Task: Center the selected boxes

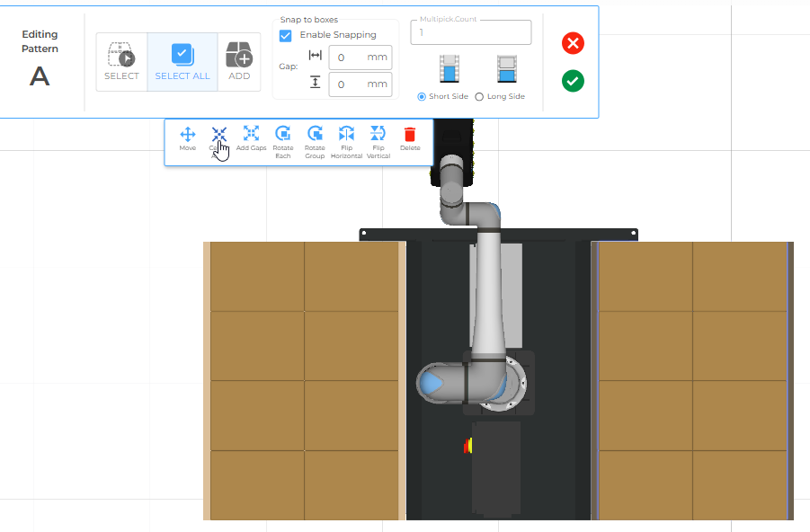Action: (x=219, y=141)
